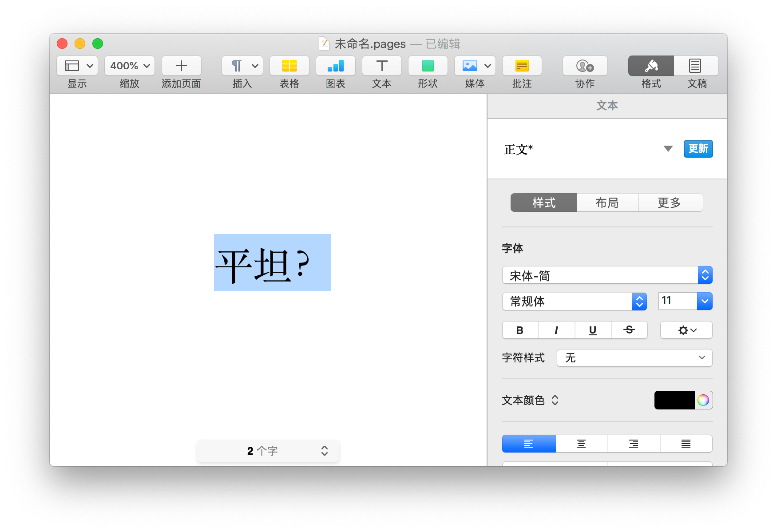Center align the text
This screenshot has width=777, height=532.
[x=581, y=444]
